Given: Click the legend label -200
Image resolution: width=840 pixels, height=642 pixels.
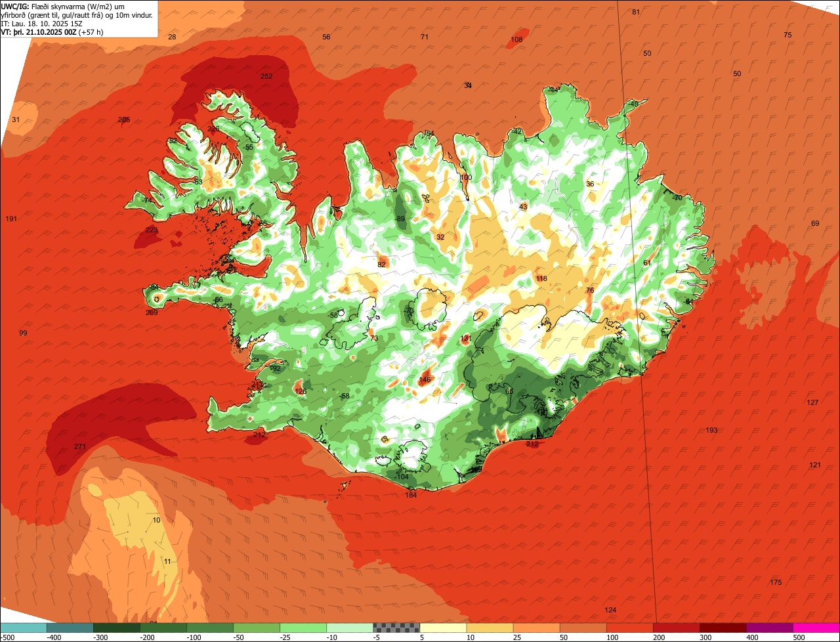Looking at the screenshot, I should tap(148, 637).
